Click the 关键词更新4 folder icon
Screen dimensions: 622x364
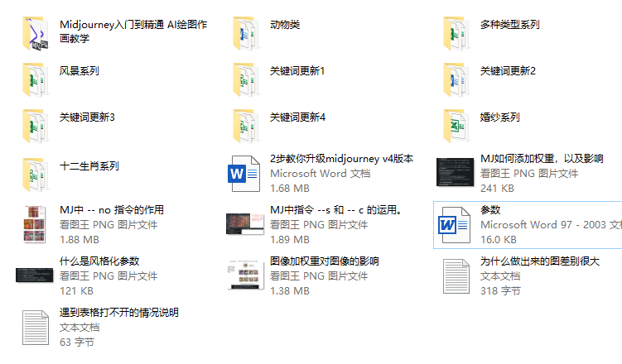246,126
